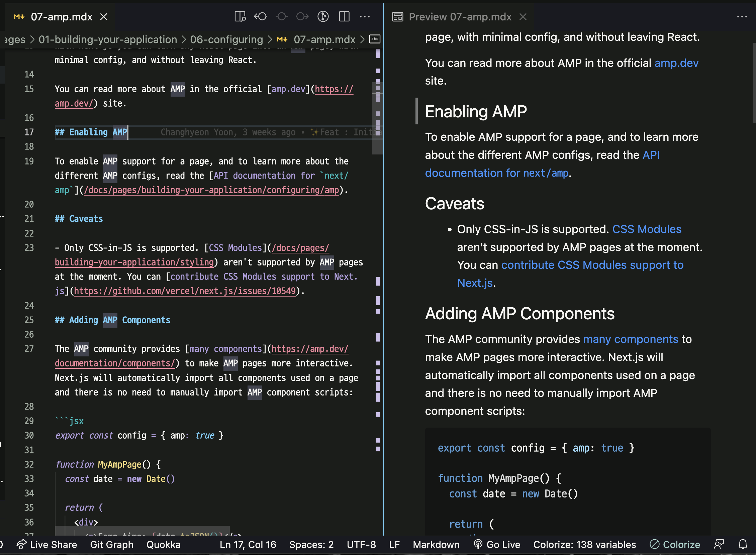Click the notifications bell icon
This screenshot has width=756, height=555.
tap(743, 544)
